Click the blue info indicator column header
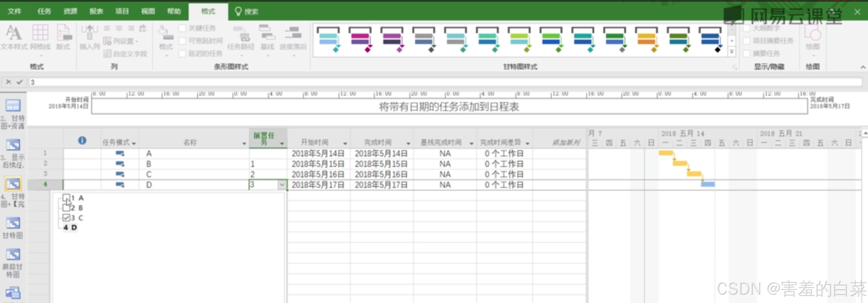 (x=82, y=140)
